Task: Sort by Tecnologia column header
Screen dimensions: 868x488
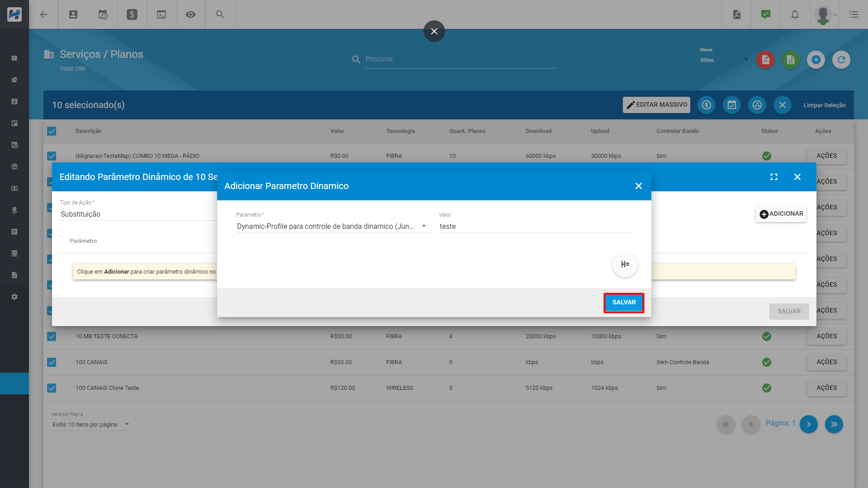Action: point(400,131)
